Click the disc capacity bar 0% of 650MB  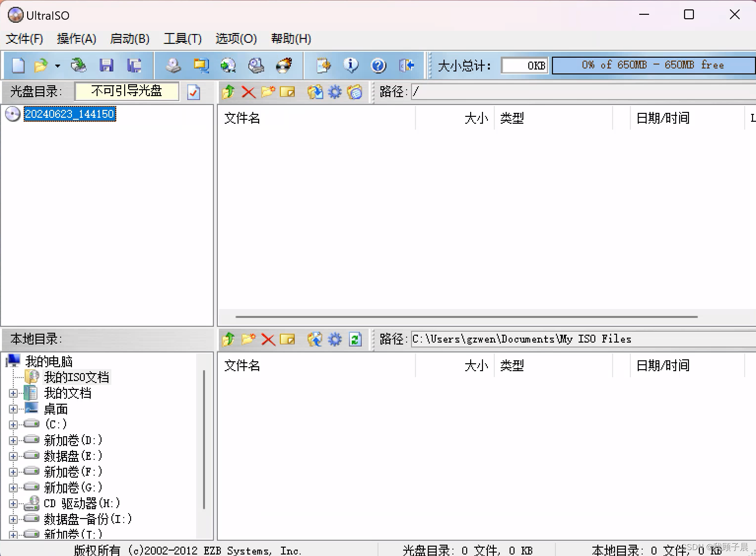pyautogui.click(x=653, y=65)
